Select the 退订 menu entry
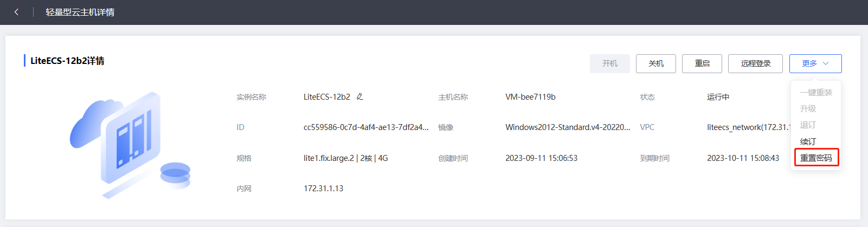The width and height of the screenshot is (868, 227). click(x=808, y=125)
